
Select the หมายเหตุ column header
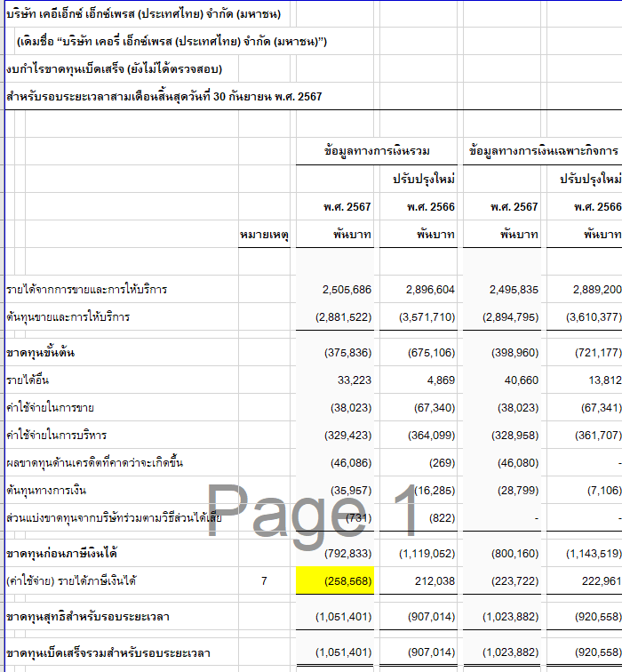pyautogui.click(x=264, y=235)
